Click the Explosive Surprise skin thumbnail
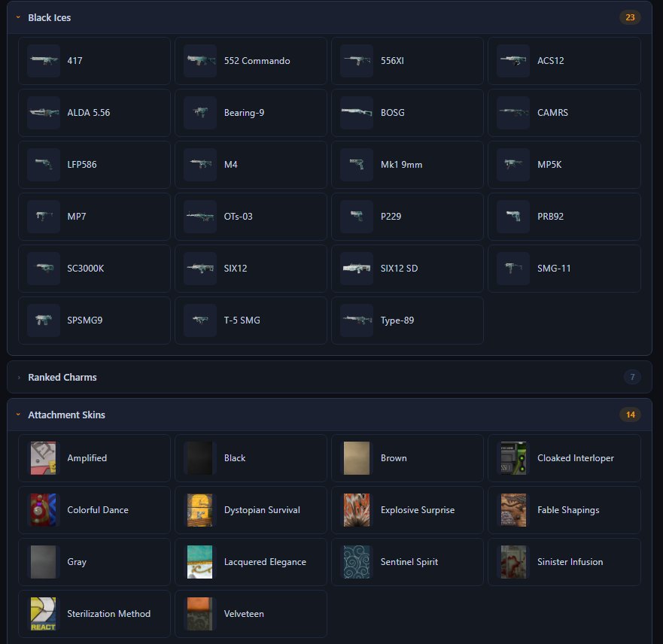 [357, 510]
